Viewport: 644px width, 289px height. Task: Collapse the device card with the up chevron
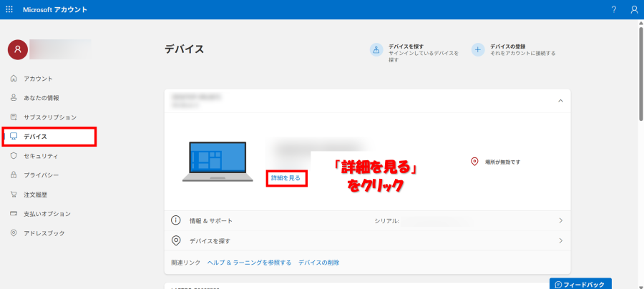pos(560,101)
